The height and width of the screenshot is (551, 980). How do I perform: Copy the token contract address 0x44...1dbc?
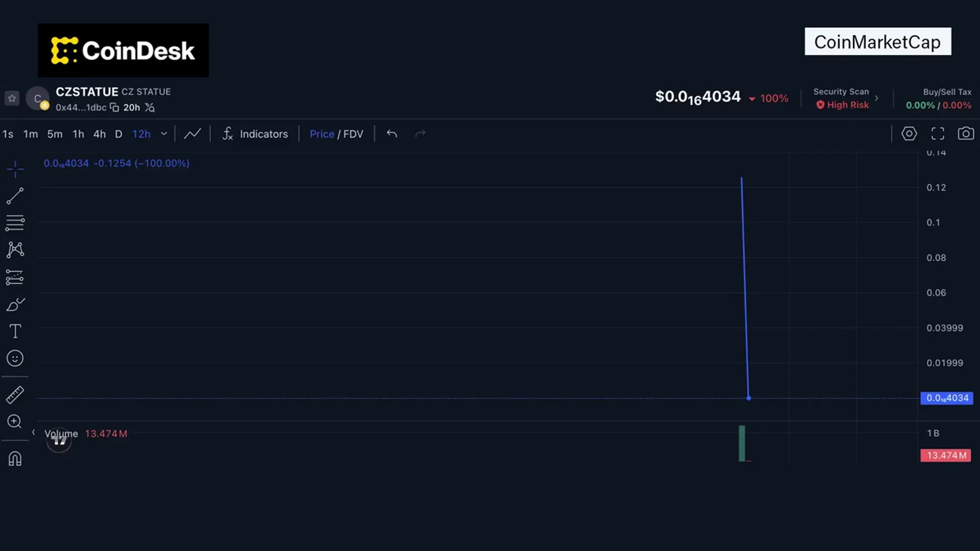[x=114, y=108]
